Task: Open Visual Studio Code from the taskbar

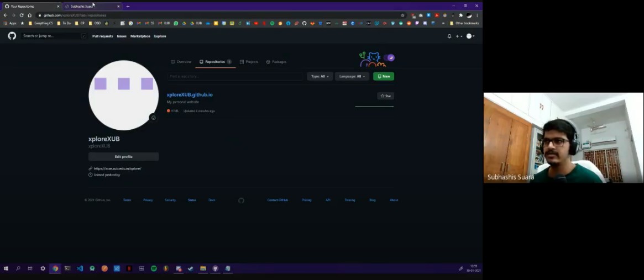Action: coord(80,268)
